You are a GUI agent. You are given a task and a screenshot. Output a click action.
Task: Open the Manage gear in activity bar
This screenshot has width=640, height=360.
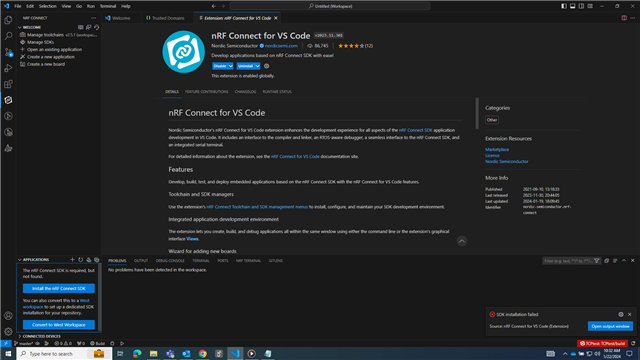point(8,331)
